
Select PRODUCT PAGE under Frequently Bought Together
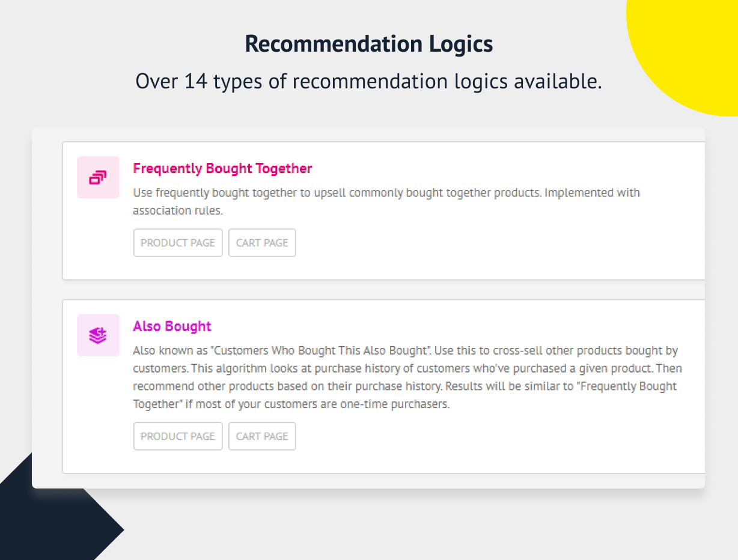point(178,243)
